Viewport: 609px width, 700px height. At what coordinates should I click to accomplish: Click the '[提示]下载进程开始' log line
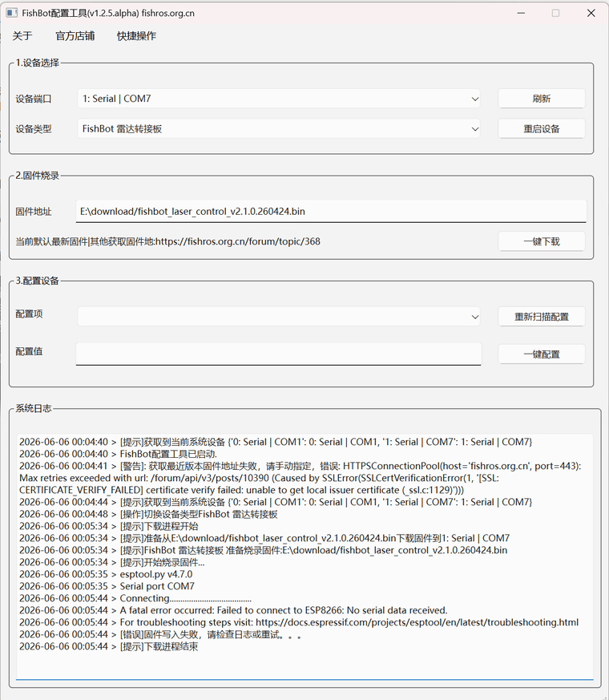(x=108, y=526)
